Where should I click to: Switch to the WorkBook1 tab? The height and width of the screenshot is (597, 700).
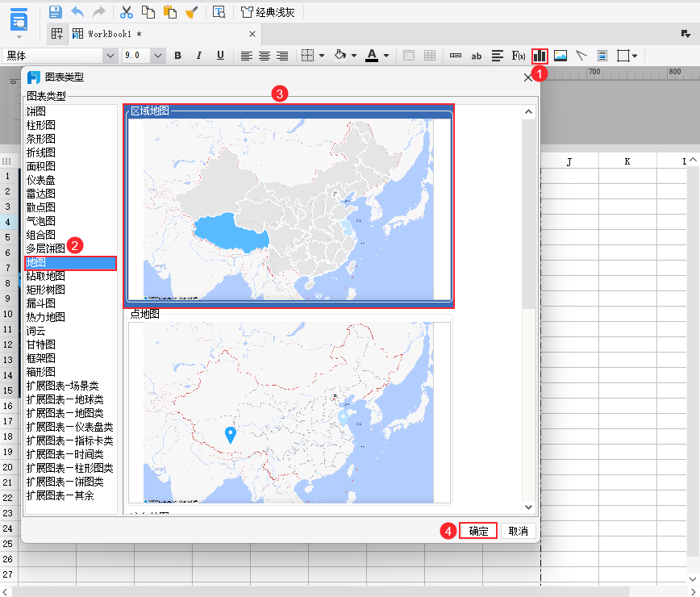(x=115, y=34)
